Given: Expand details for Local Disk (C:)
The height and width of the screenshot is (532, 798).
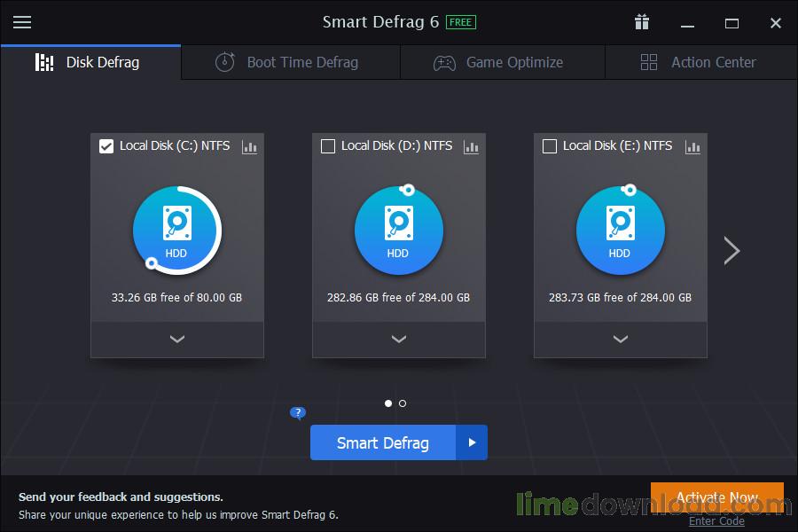Looking at the screenshot, I should pyautogui.click(x=176, y=339).
